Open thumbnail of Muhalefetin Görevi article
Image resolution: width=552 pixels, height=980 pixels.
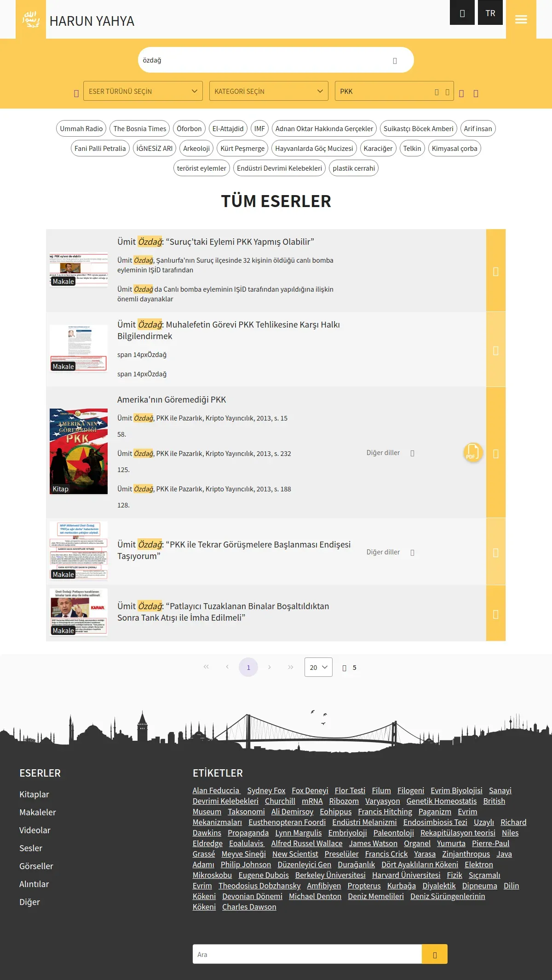point(79,348)
